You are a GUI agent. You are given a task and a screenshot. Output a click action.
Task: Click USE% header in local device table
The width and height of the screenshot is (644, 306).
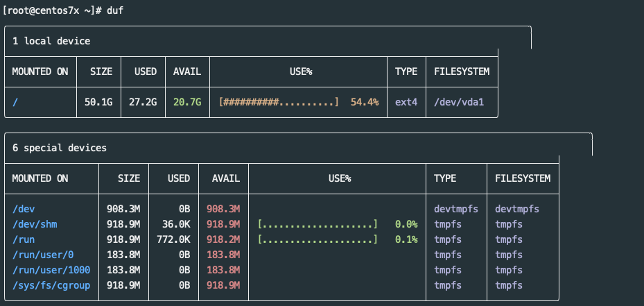point(301,71)
